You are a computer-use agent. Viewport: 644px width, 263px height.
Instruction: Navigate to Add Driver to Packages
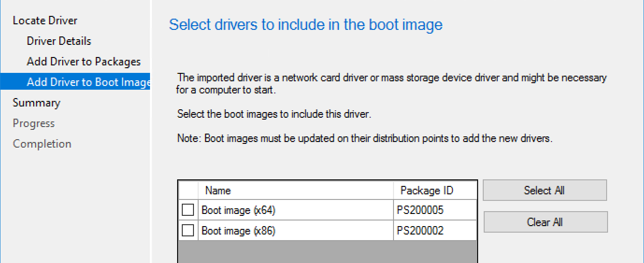[84, 62]
